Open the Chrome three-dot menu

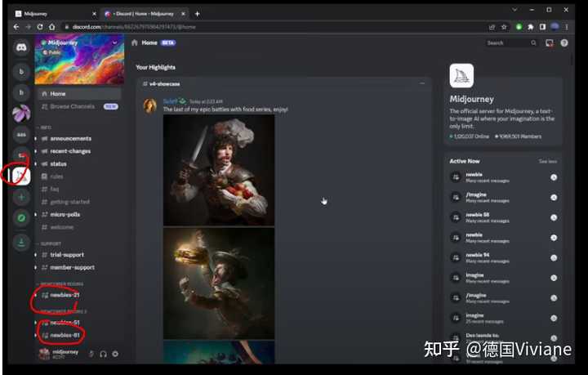coord(567,27)
